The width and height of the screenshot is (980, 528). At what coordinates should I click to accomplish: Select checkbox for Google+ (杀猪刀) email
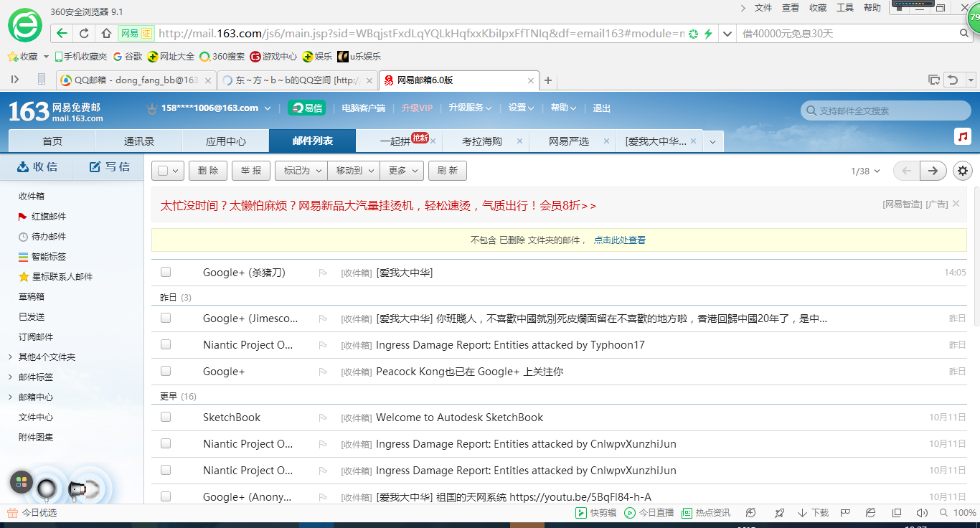click(x=166, y=272)
